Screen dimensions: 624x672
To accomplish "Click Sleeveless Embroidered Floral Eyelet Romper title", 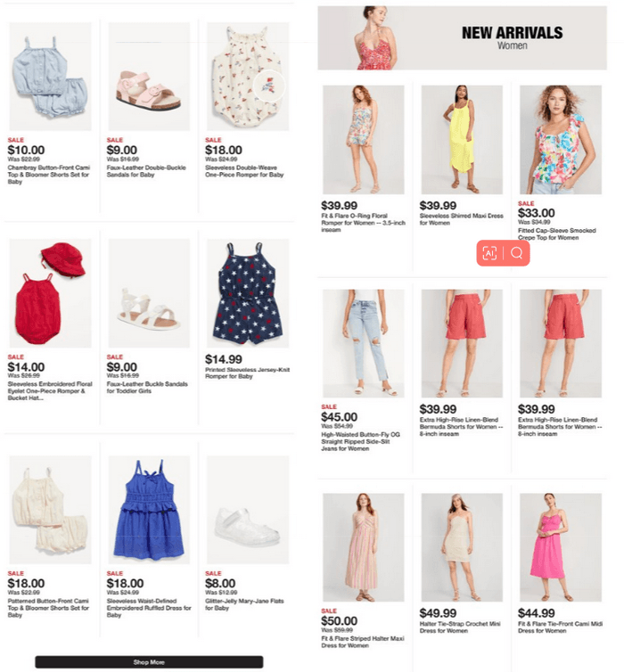I will (x=50, y=391).
